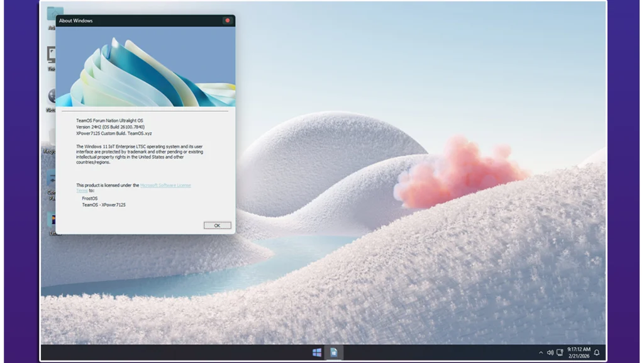Select the bottom-most desktop icon

pyautogui.click(x=51, y=221)
